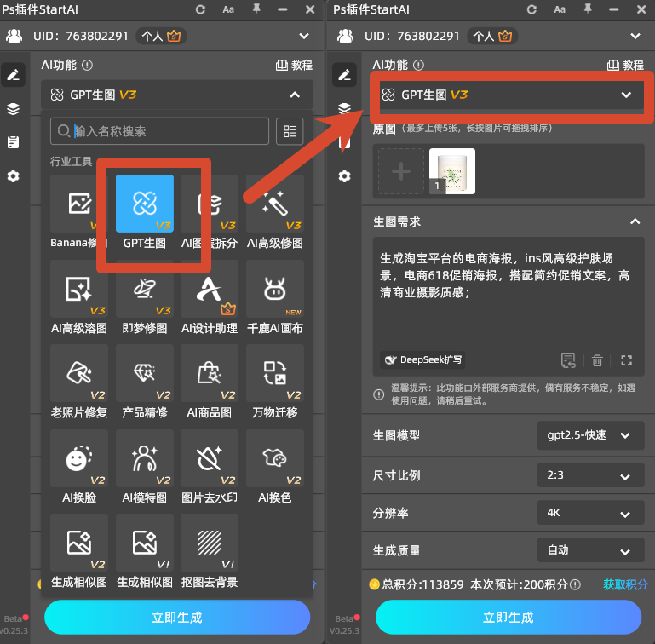
Task: Open prompt history icon beside trash
Action: click(568, 359)
